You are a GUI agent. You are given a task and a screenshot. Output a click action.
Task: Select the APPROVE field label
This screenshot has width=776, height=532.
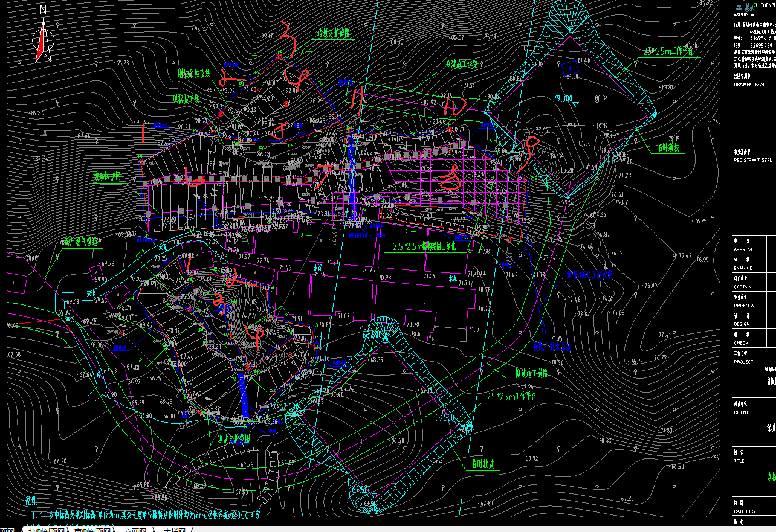pos(744,248)
